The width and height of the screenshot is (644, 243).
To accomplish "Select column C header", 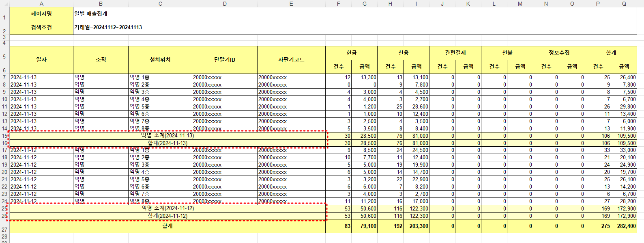I will pyautogui.click(x=160, y=4).
